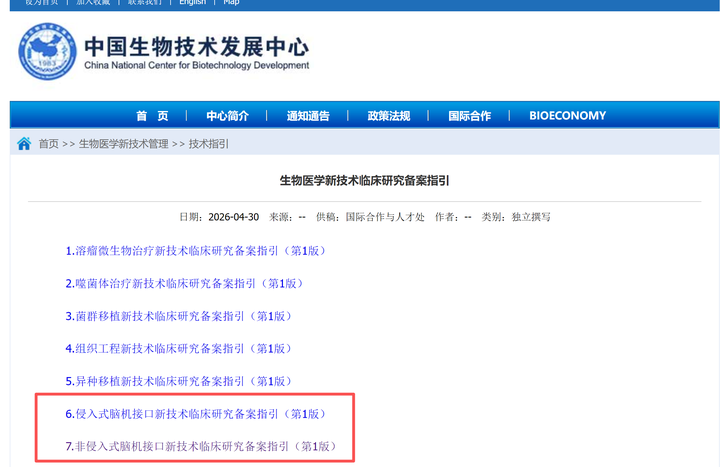Open guideline 5 异种移植新技术 link
This screenshot has height=467, width=720.
(x=179, y=382)
